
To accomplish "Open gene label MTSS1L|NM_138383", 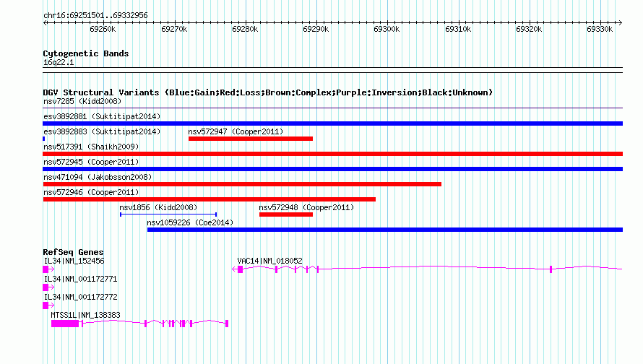I will point(86,315).
